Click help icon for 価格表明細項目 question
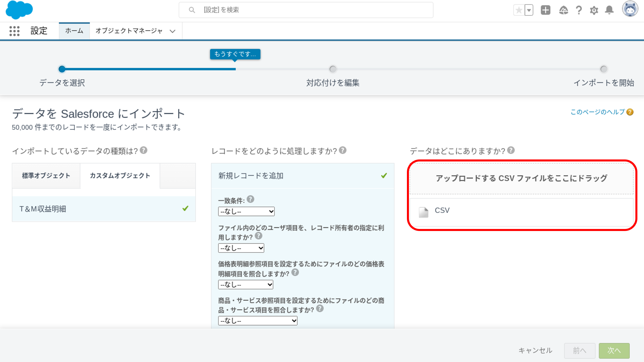 [295, 272]
